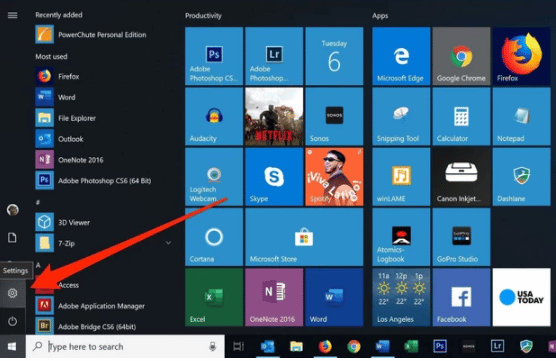Open PowerChute Personal Edition from recently added

pyautogui.click(x=91, y=34)
